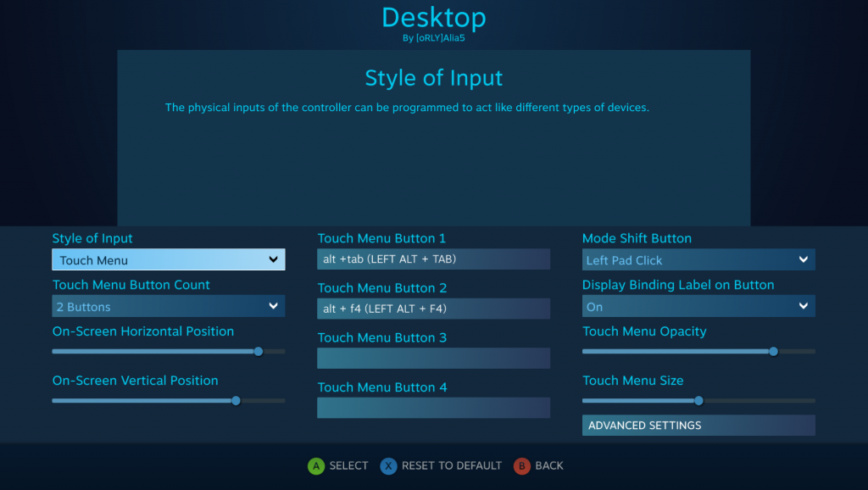Edit the alt+tab binding for Touch Menu Button 1
Viewport: 868px width, 490px height.
pos(433,259)
